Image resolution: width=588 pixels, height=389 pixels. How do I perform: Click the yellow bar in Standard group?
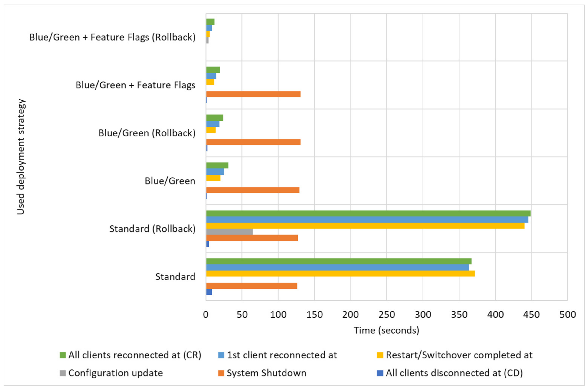(340, 274)
